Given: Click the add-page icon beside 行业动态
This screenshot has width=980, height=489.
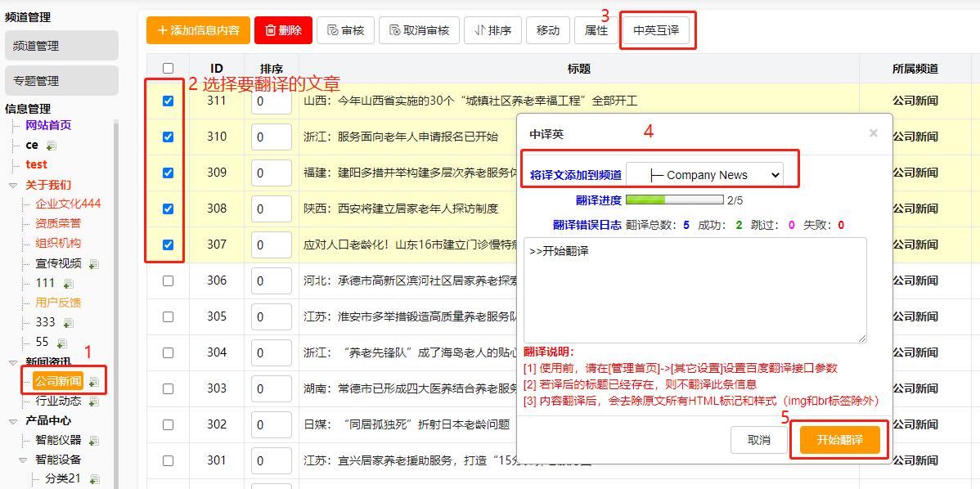Looking at the screenshot, I should [x=94, y=402].
